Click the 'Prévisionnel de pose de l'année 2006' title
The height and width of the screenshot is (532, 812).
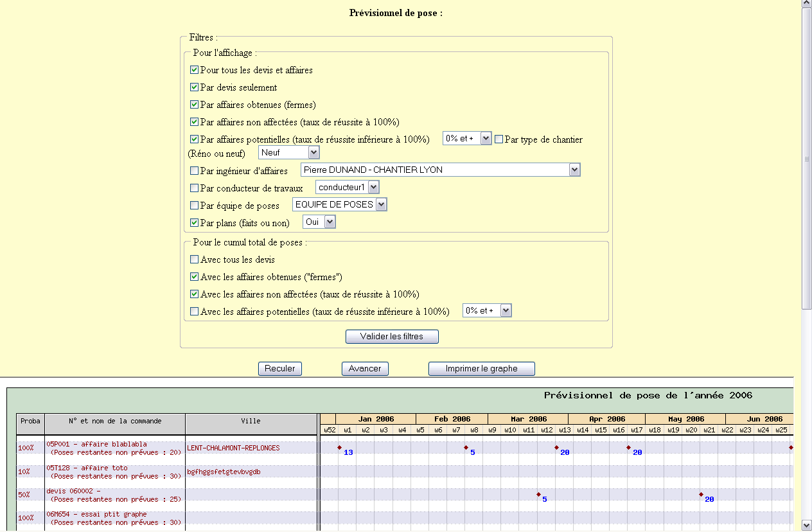click(648, 396)
